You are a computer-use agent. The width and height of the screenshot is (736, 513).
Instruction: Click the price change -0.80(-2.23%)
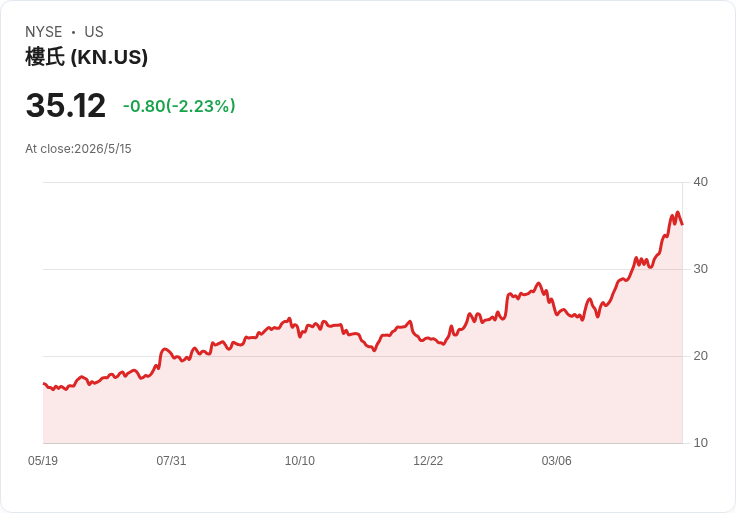tap(179, 106)
